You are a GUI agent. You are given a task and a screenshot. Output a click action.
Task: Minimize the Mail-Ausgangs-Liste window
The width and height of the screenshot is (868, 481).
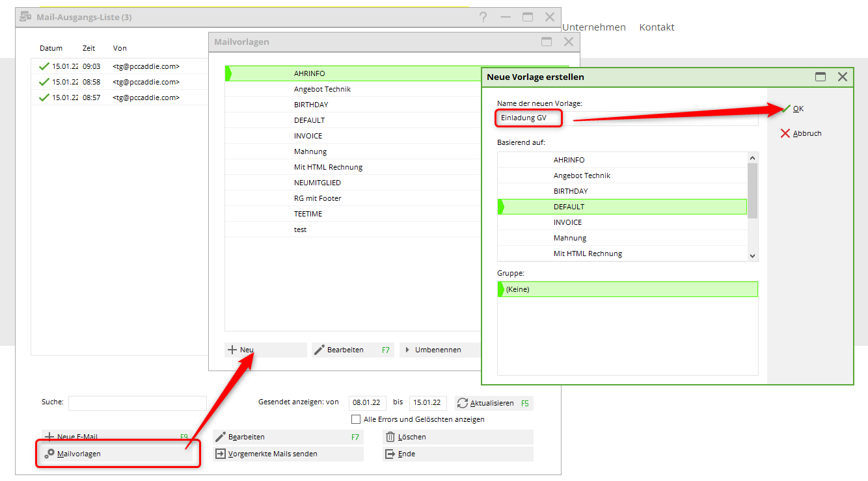pyautogui.click(x=506, y=17)
